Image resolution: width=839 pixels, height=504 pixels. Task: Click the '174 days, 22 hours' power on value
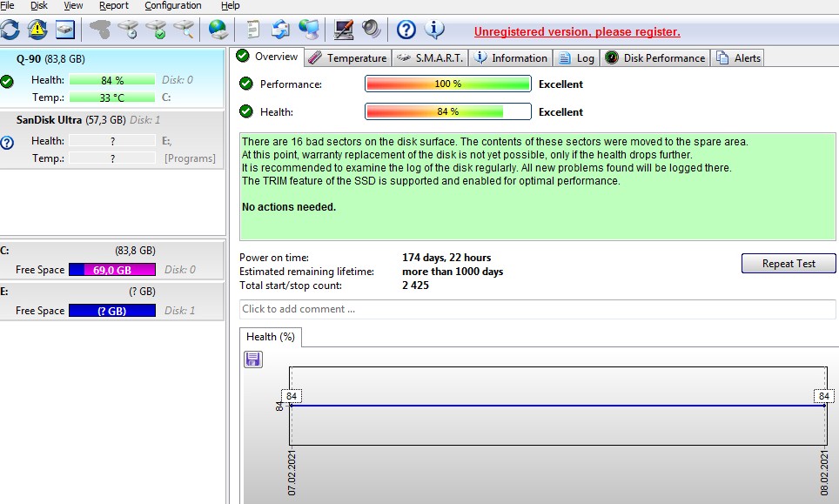tap(446, 258)
